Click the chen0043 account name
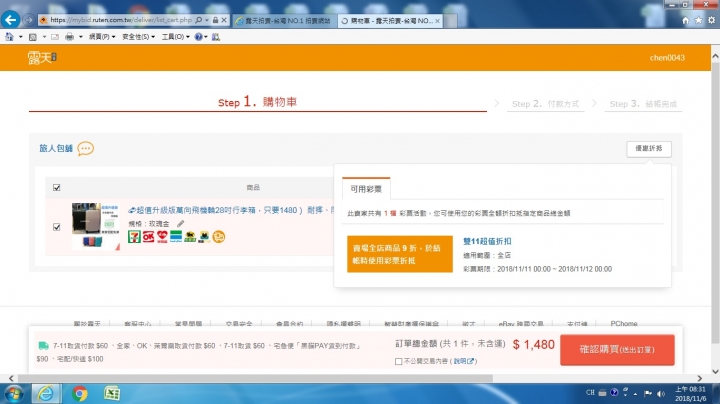 point(667,58)
